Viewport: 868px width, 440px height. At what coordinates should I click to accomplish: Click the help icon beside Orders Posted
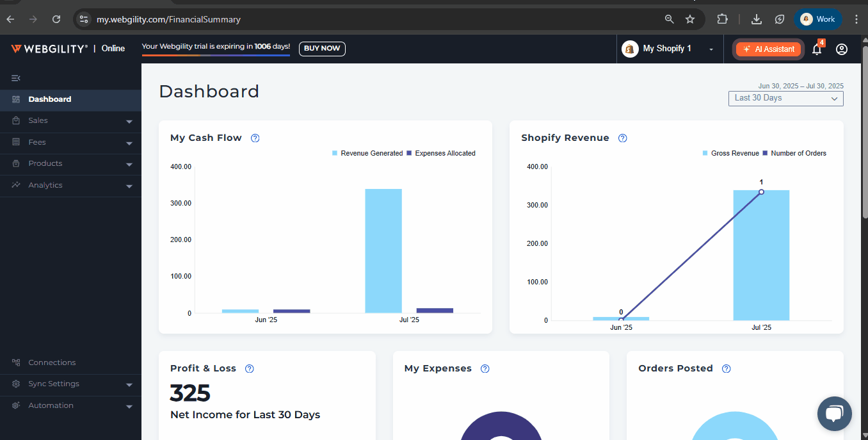tap(727, 369)
